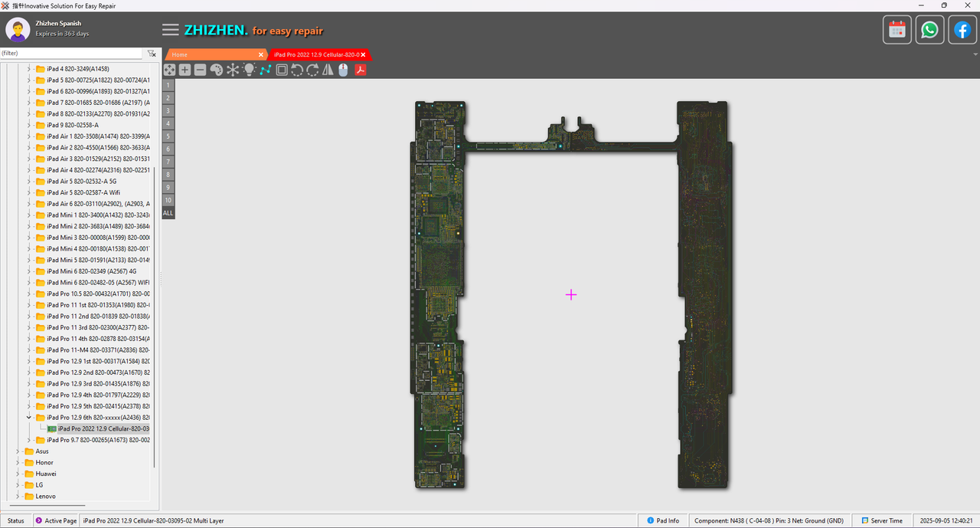This screenshot has width=980, height=528.
Task: Click the user avatar picture
Action: coord(18,30)
